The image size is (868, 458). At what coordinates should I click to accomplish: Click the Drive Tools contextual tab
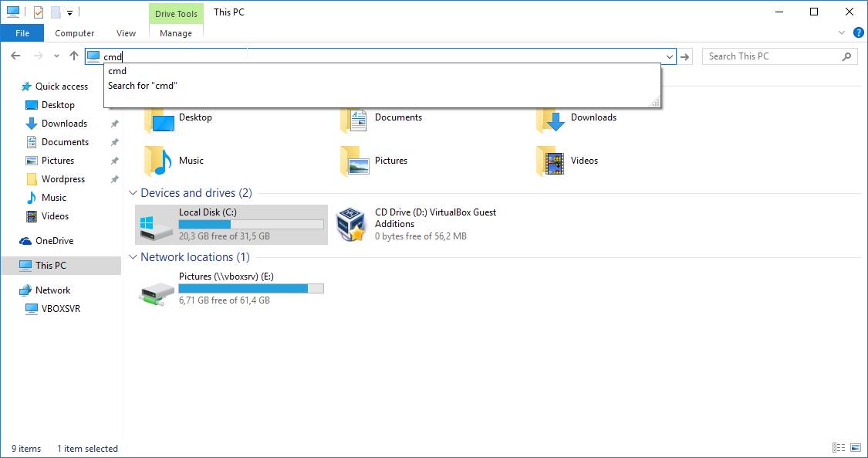pyautogui.click(x=176, y=14)
